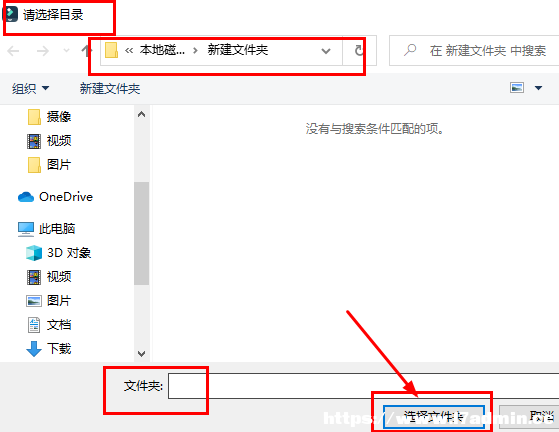559x432 pixels.
Task: Open the recent locations dropdown arrow
Action: point(66,51)
